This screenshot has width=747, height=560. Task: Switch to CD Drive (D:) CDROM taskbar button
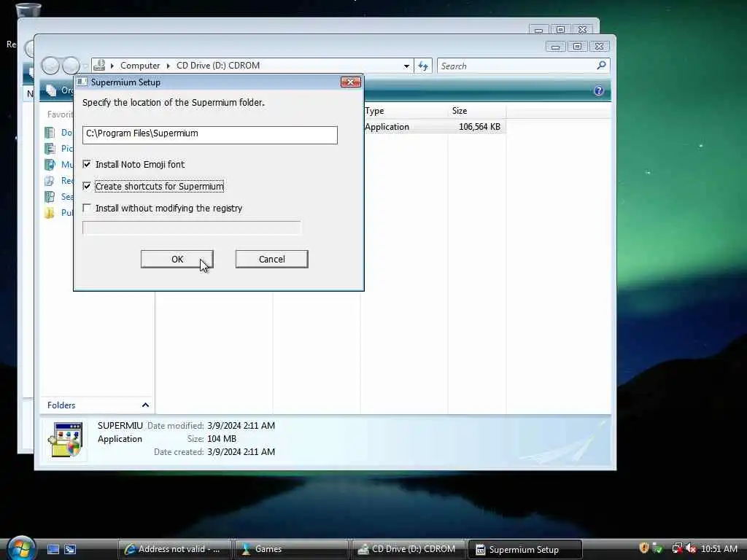(409, 549)
